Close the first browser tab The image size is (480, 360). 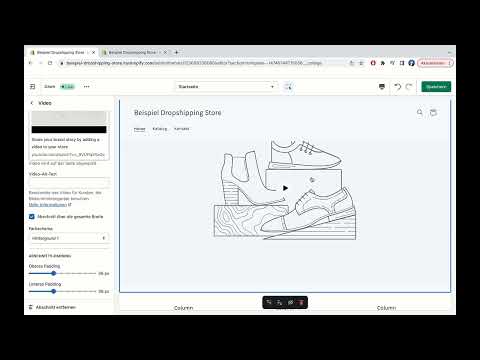[94, 52]
